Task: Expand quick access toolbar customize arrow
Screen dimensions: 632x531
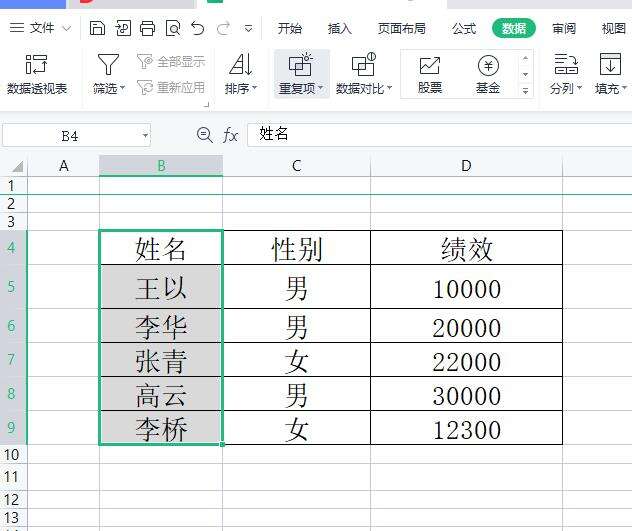Action: click(x=249, y=29)
